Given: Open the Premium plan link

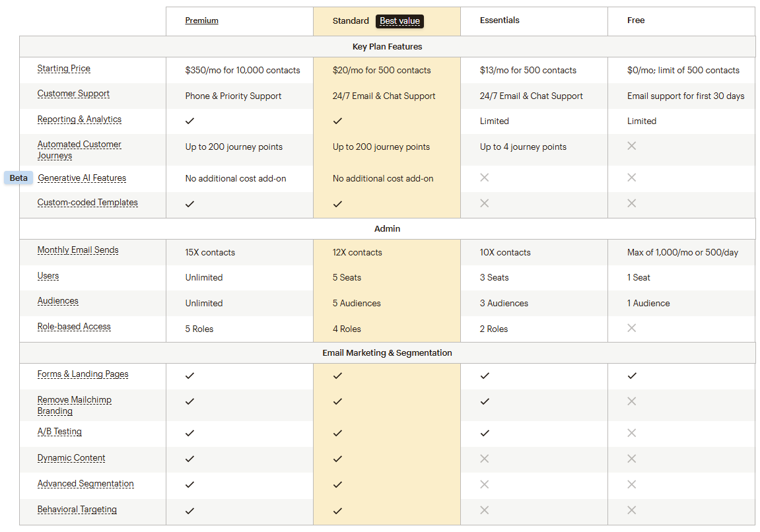Looking at the screenshot, I should click(201, 20).
